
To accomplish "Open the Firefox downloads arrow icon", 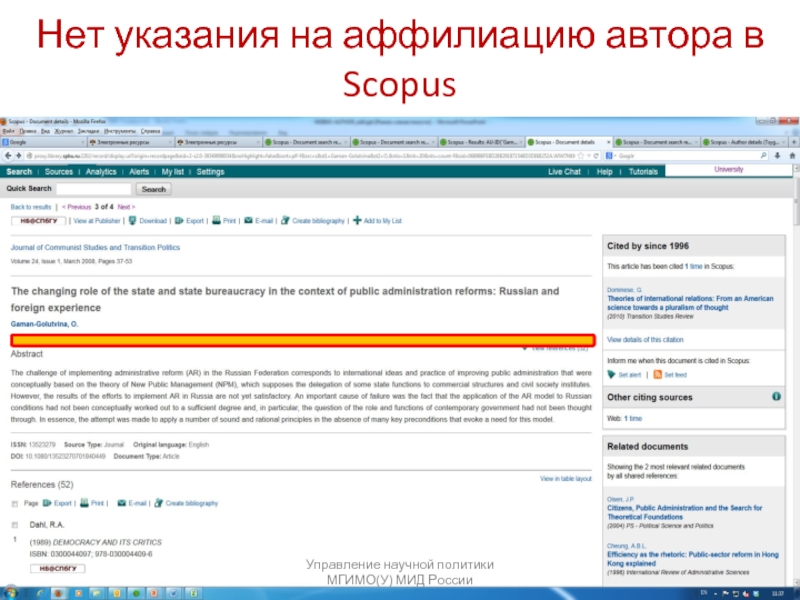I will [x=778, y=156].
